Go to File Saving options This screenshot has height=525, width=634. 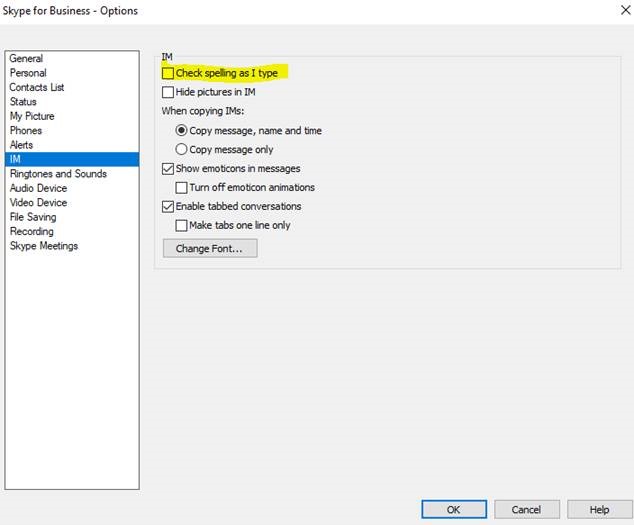coord(72,217)
